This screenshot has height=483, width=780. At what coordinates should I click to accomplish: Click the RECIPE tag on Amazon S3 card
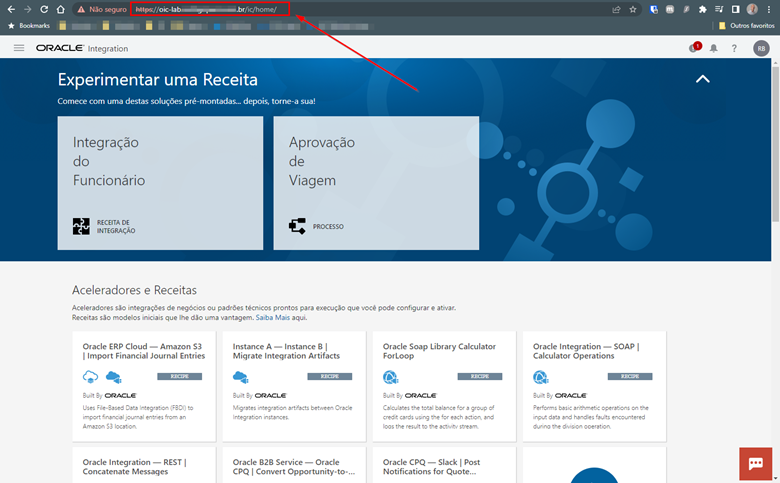click(180, 377)
